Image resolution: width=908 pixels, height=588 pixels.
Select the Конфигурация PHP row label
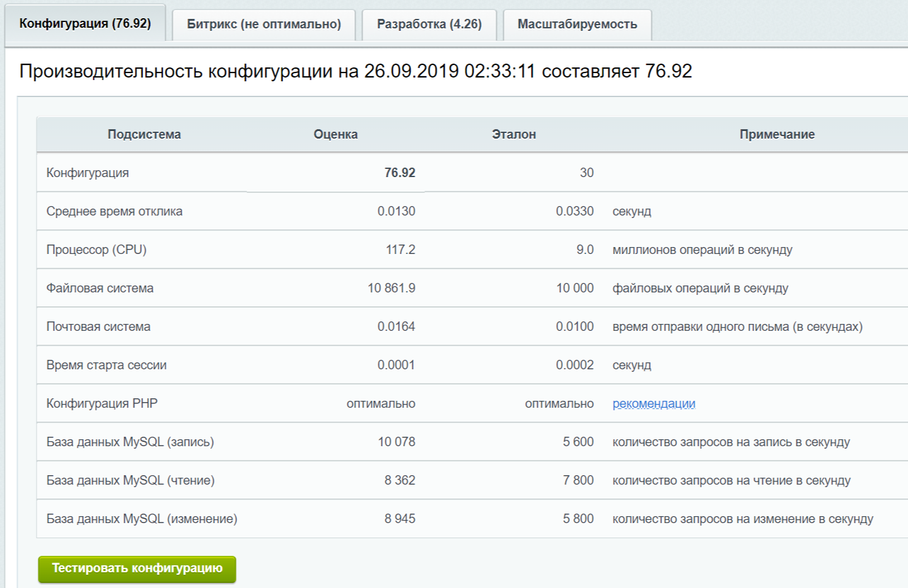tap(102, 403)
